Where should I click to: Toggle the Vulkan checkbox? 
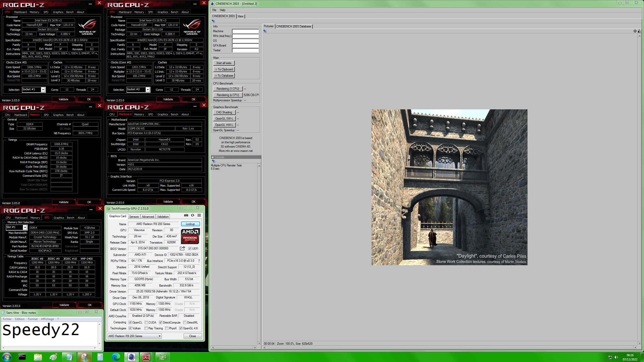(130, 328)
